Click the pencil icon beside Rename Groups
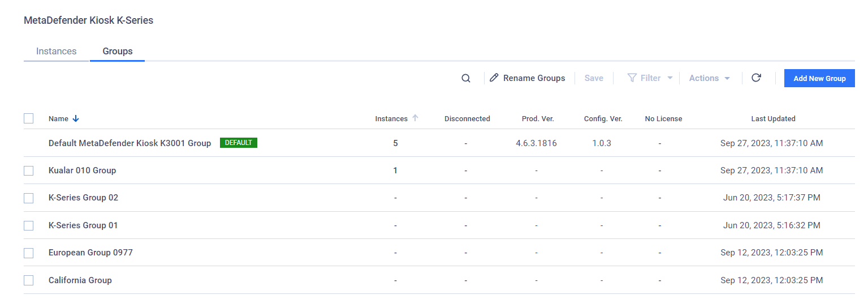868x303 pixels. [x=494, y=78]
